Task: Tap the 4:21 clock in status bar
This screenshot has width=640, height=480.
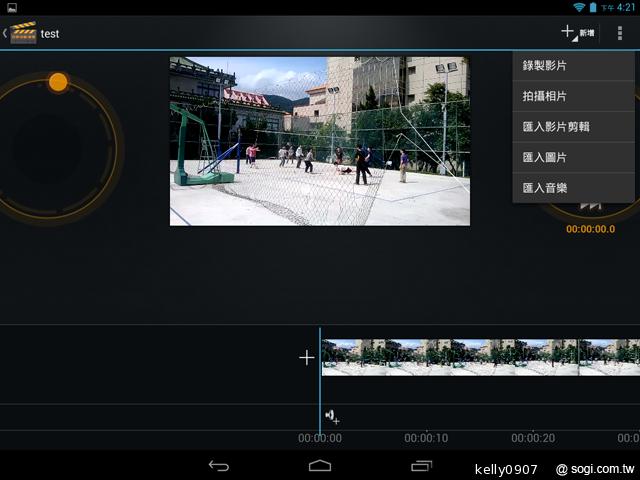Action: click(x=626, y=7)
